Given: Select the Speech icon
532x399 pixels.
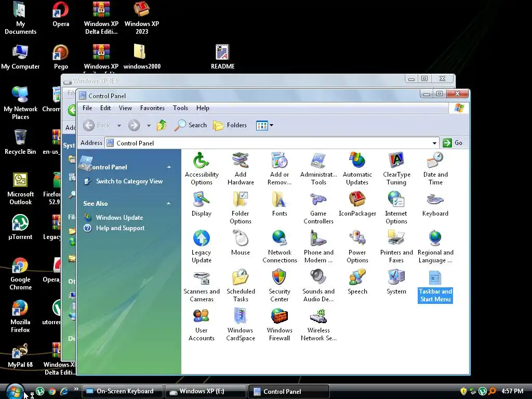Looking at the screenshot, I should pos(357,282).
